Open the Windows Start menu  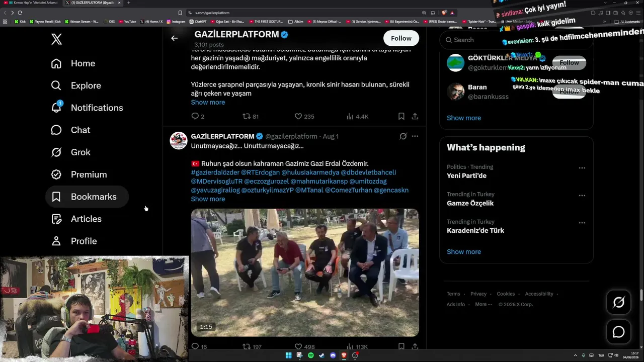coord(288,355)
